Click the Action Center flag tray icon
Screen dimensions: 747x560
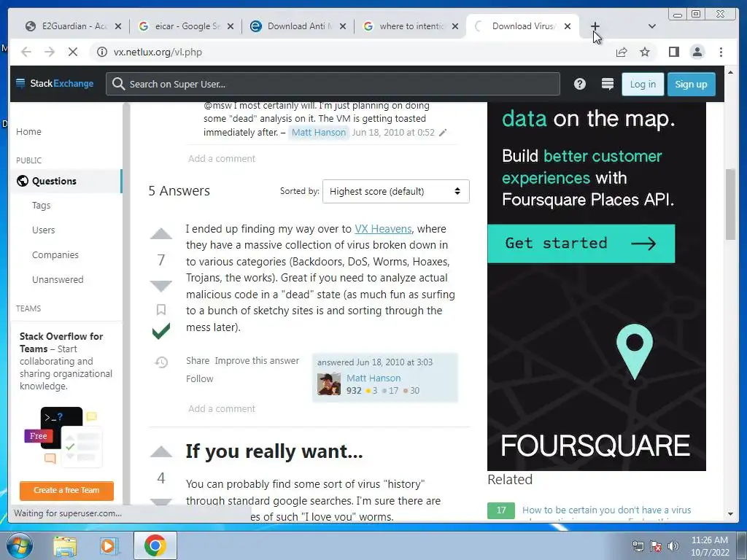(x=656, y=546)
